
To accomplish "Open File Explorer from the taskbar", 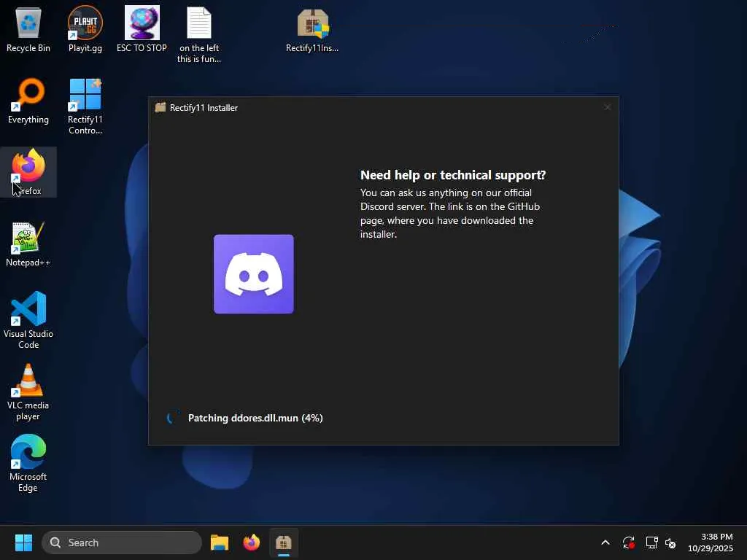I will tap(220, 542).
